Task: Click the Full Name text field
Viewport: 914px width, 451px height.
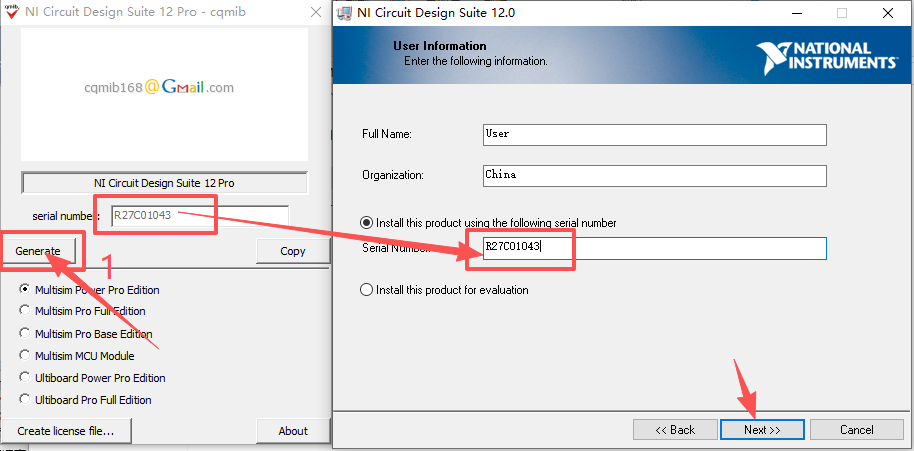Action: [654, 134]
